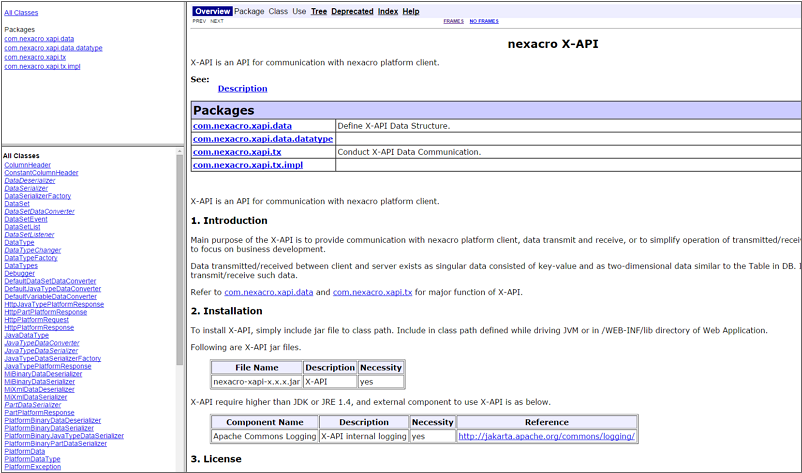Select the Class item in navigation bar
The height and width of the screenshot is (473, 802).
point(278,11)
